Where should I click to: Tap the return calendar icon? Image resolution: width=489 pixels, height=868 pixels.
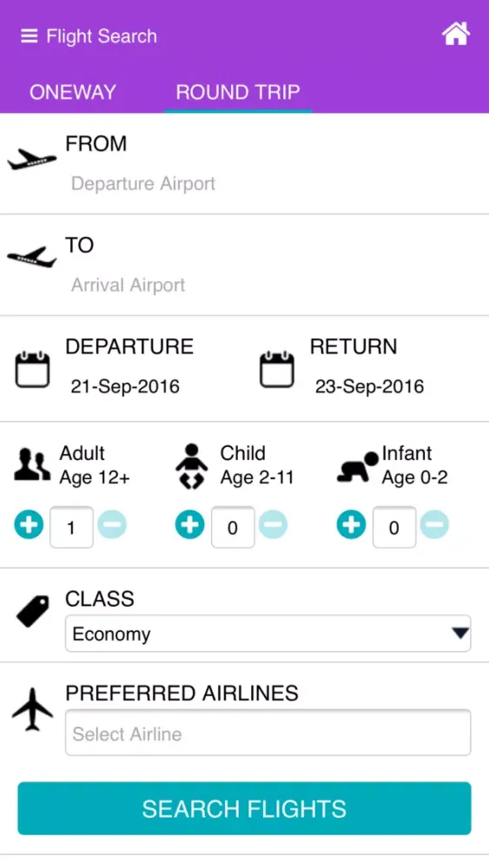click(x=276, y=369)
